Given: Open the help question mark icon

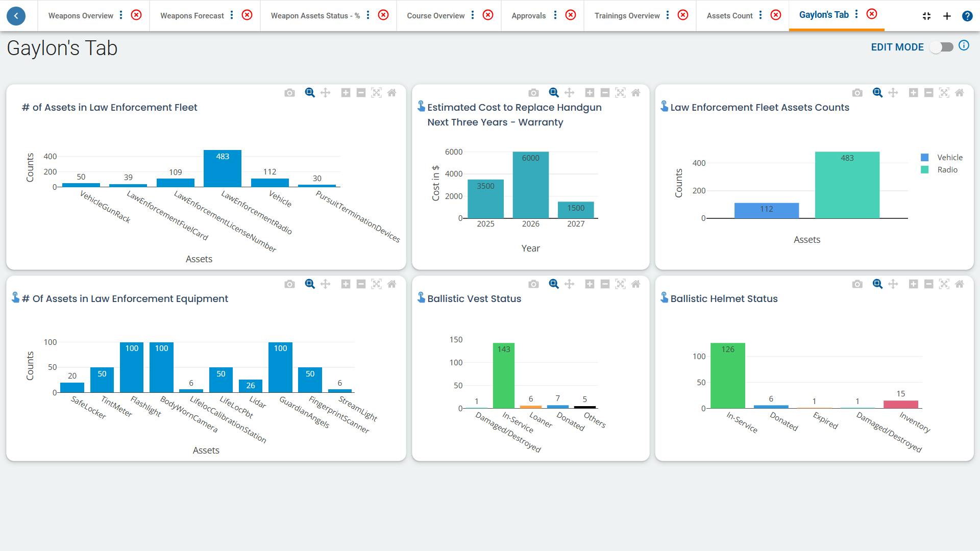Looking at the screenshot, I should pos(967,16).
